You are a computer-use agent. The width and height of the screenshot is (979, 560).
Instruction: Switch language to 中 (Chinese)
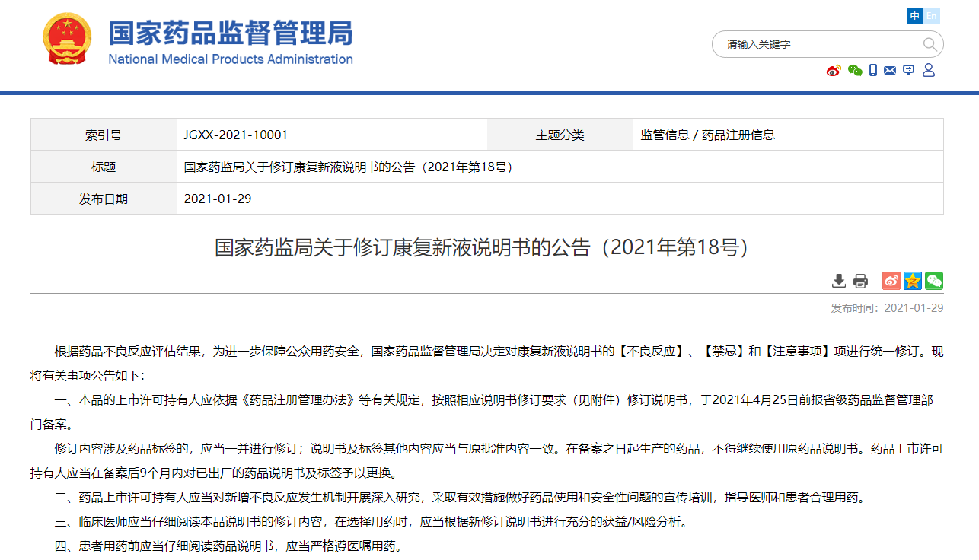914,16
